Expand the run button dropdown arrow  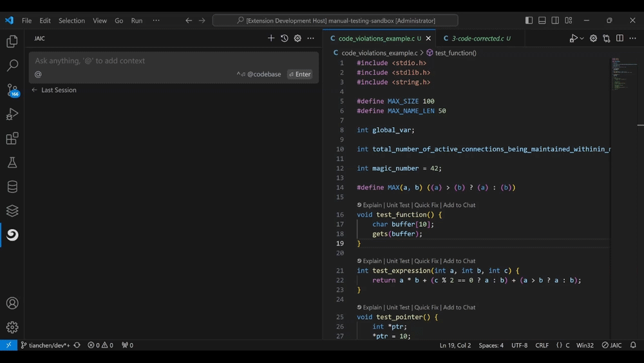point(582,38)
